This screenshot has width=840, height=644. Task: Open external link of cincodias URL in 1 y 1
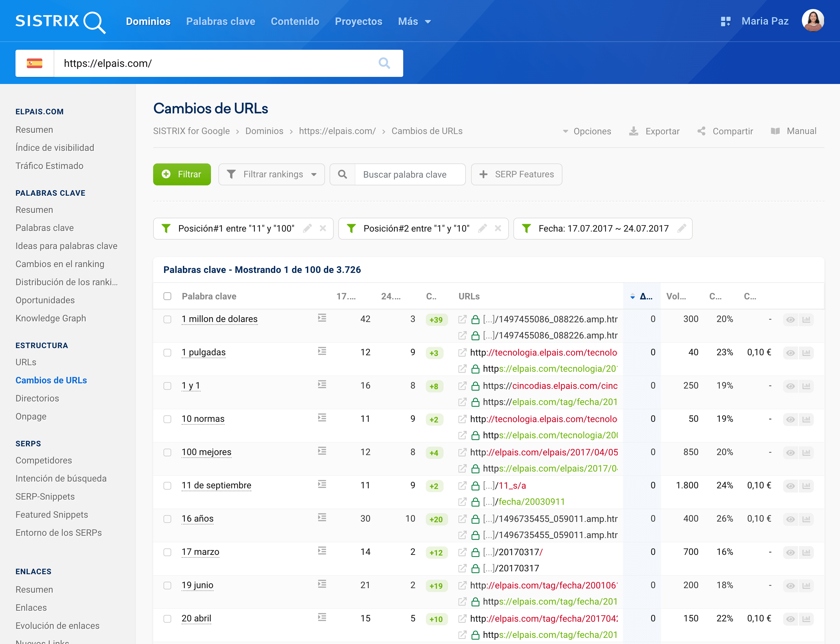462,386
